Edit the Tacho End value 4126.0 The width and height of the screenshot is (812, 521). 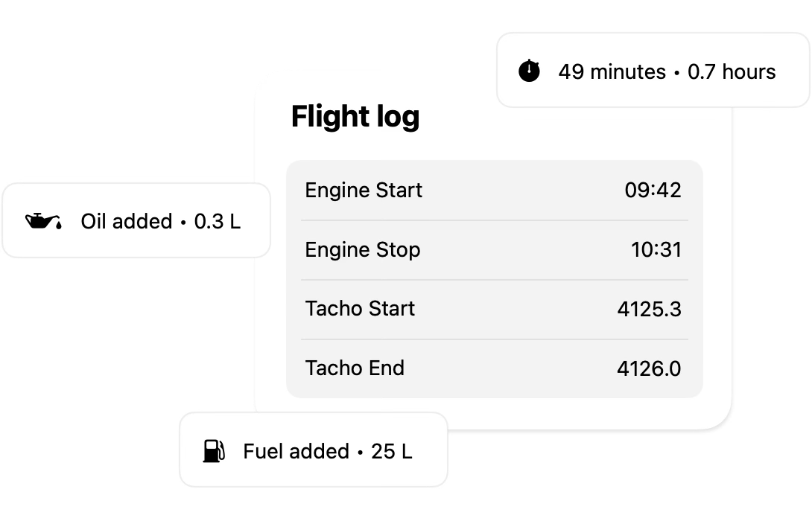click(649, 368)
